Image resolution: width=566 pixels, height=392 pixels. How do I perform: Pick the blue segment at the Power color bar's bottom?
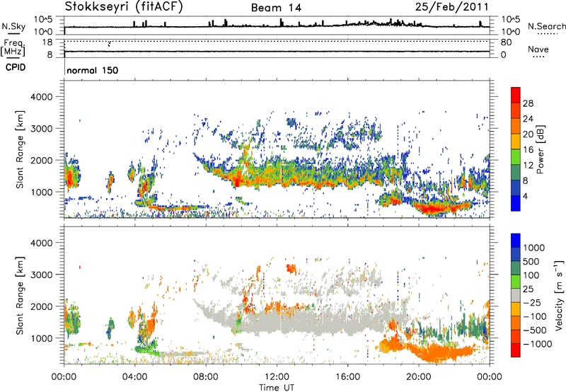(516, 203)
